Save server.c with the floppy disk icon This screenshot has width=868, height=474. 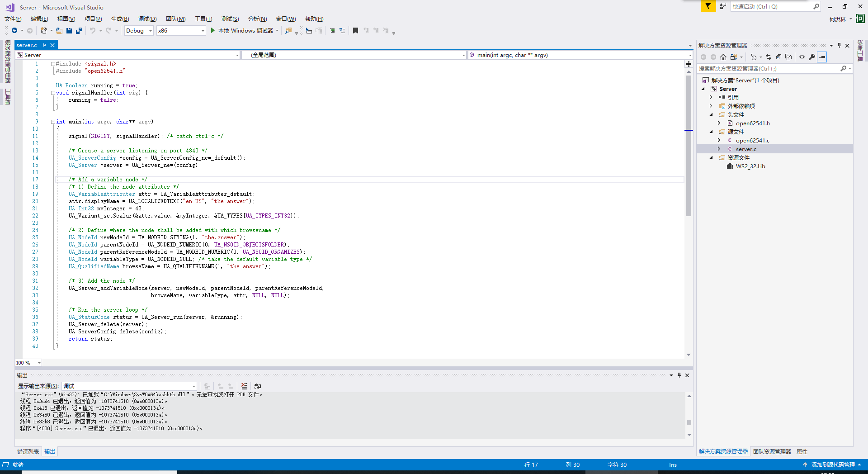click(x=69, y=30)
